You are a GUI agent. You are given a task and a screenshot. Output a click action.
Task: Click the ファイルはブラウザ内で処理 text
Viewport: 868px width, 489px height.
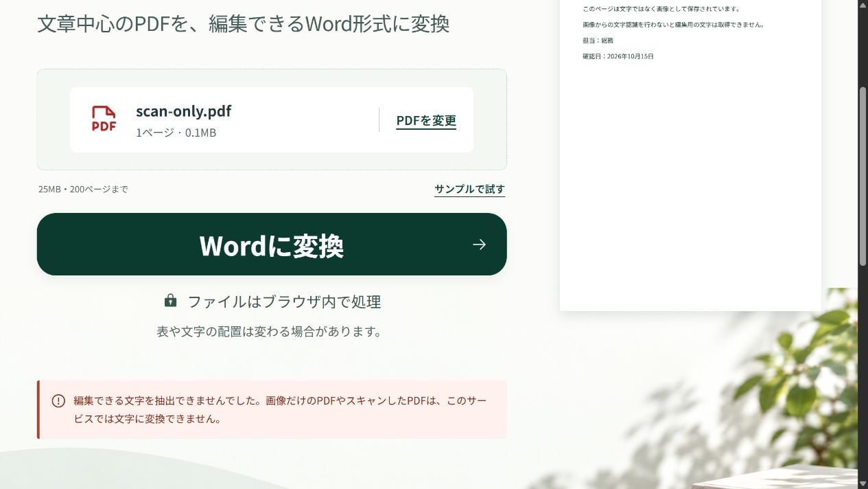284,302
